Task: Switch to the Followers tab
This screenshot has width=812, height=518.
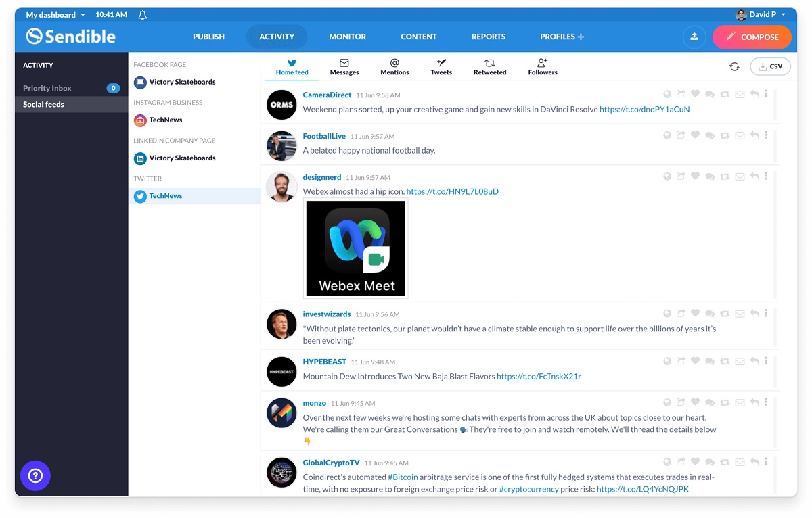Action: (543, 67)
